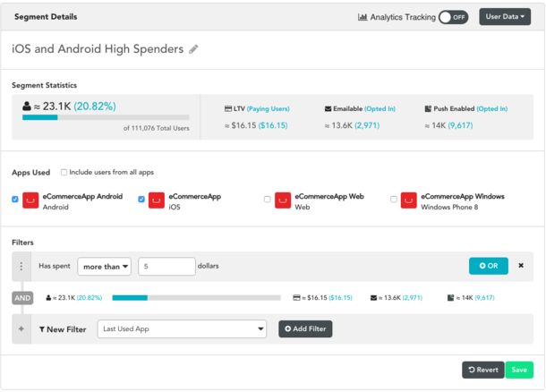This screenshot has height=392, width=546.
Task: Check Include users from all apps
Action: [x=64, y=172]
